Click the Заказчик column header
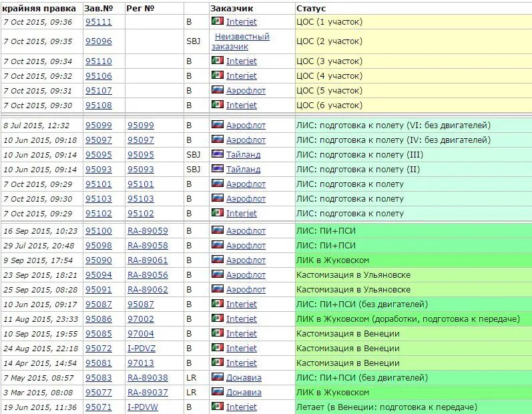The image size is (532, 414). pos(232,9)
